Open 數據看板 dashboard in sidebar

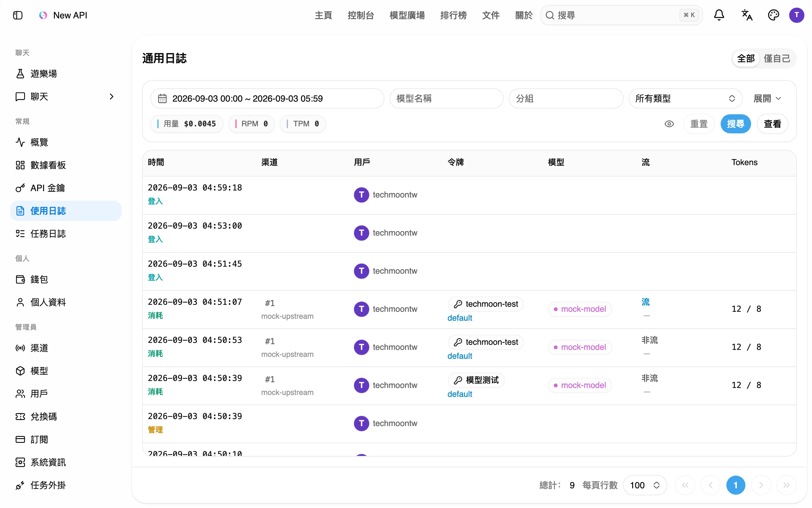[66, 165]
